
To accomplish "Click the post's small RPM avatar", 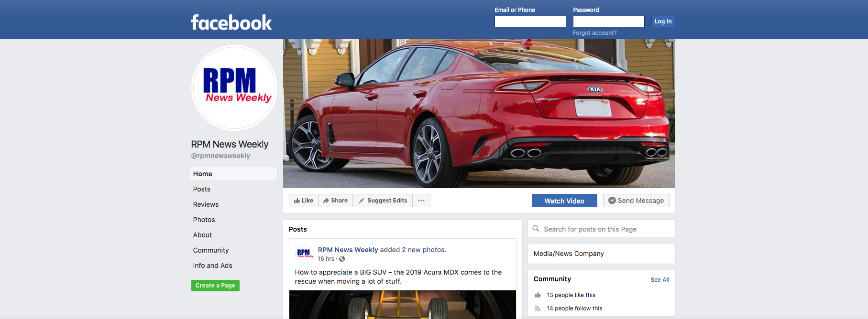I will coord(305,254).
